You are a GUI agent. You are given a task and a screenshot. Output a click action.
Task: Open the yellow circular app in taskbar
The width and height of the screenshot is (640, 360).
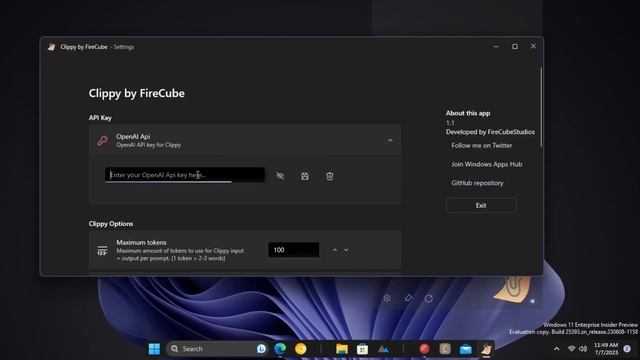(x=301, y=349)
